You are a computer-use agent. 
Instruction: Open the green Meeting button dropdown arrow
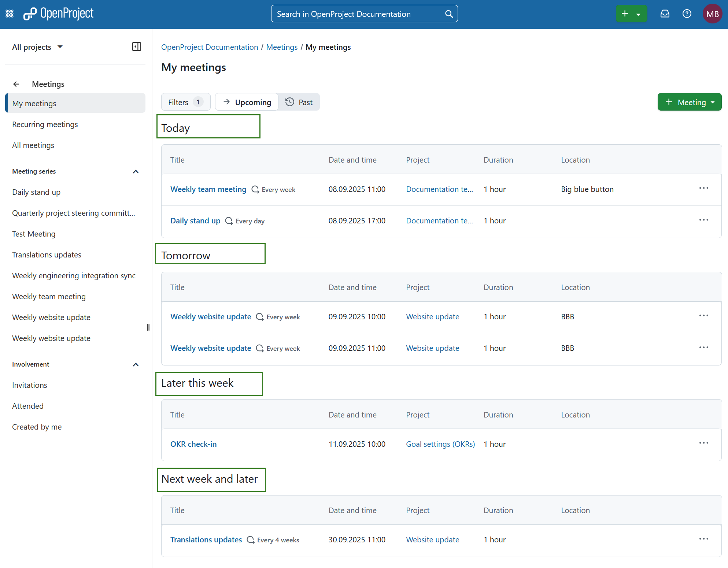pyautogui.click(x=713, y=102)
